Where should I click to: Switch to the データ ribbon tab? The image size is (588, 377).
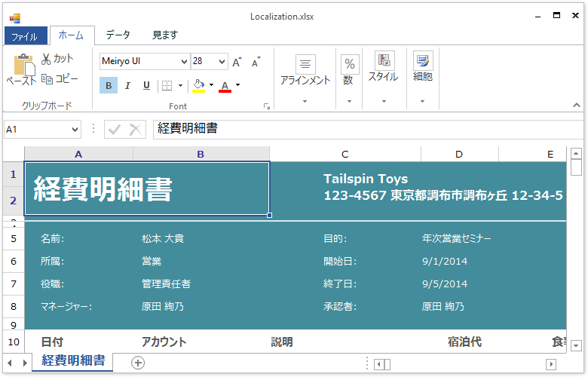[118, 35]
